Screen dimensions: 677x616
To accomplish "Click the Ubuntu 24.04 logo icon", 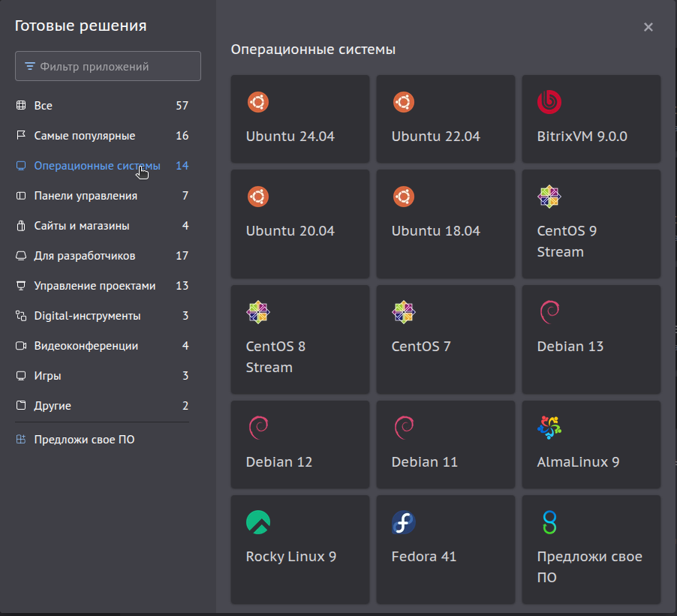I will pos(257,102).
